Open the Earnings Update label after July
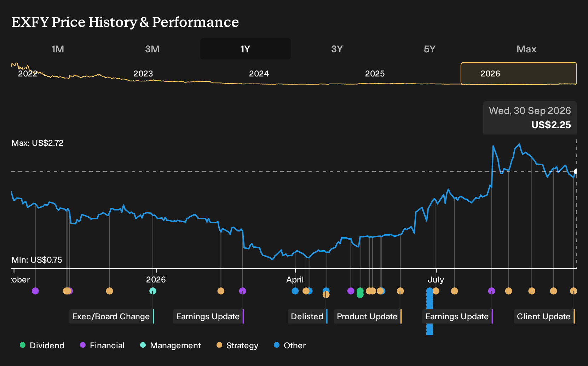The width and height of the screenshot is (588, 366). [458, 316]
